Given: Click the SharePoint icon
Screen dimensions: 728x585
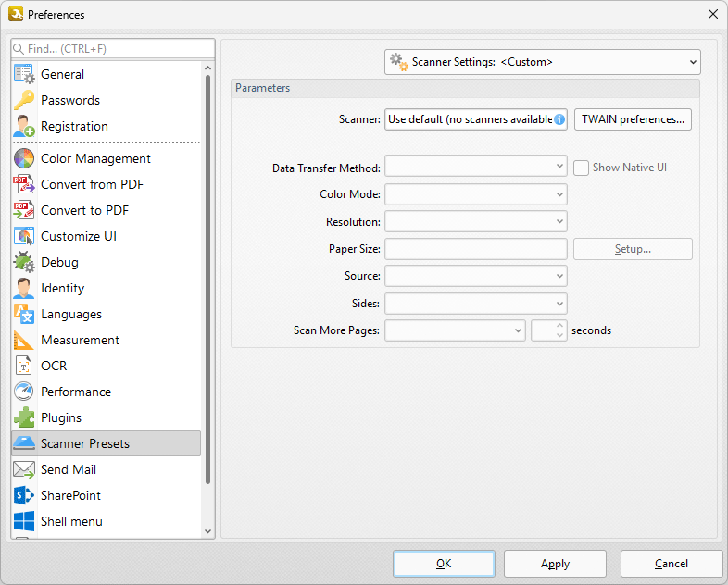Looking at the screenshot, I should pos(24,495).
